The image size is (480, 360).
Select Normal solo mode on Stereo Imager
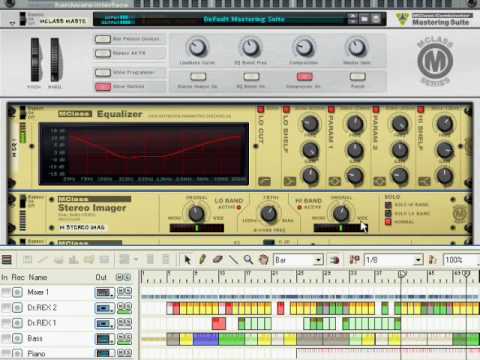[388, 222]
